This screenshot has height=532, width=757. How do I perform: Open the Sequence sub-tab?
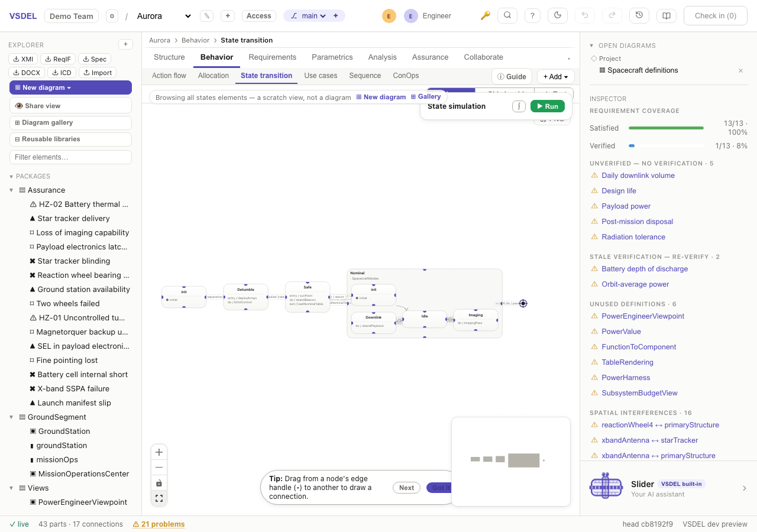[365, 76]
